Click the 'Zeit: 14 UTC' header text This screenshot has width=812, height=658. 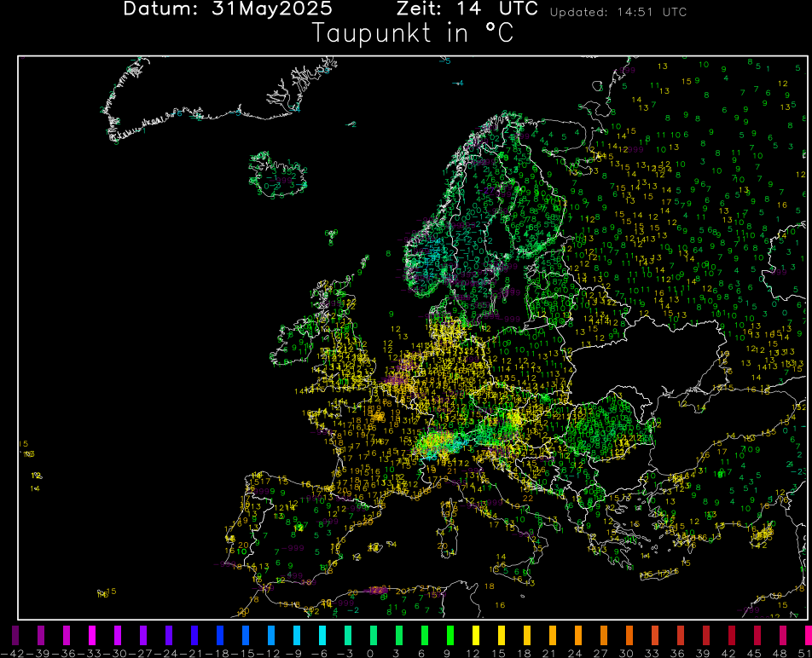[467, 9]
